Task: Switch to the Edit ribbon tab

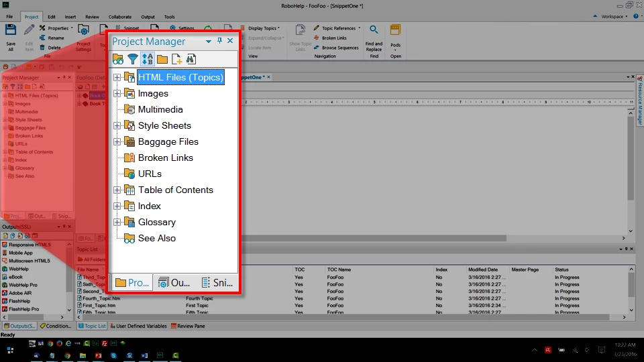Action: coord(52,17)
